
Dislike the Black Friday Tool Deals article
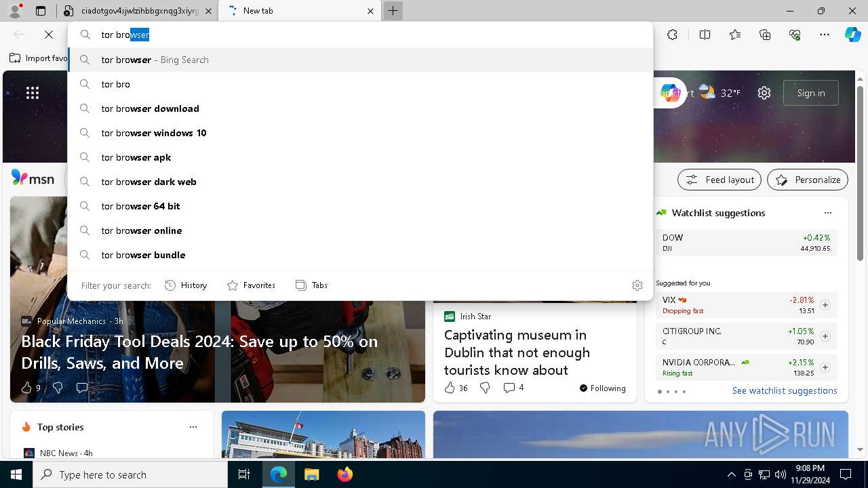(x=58, y=388)
